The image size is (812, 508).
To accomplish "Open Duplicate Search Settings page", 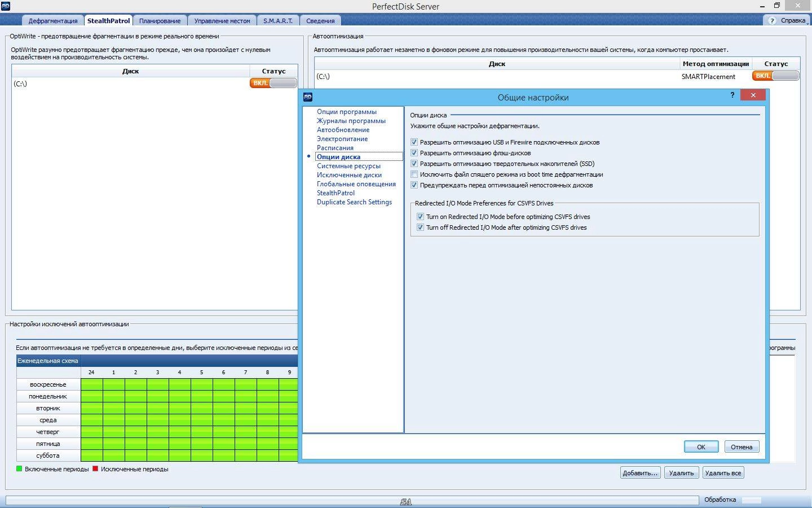I will click(354, 202).
